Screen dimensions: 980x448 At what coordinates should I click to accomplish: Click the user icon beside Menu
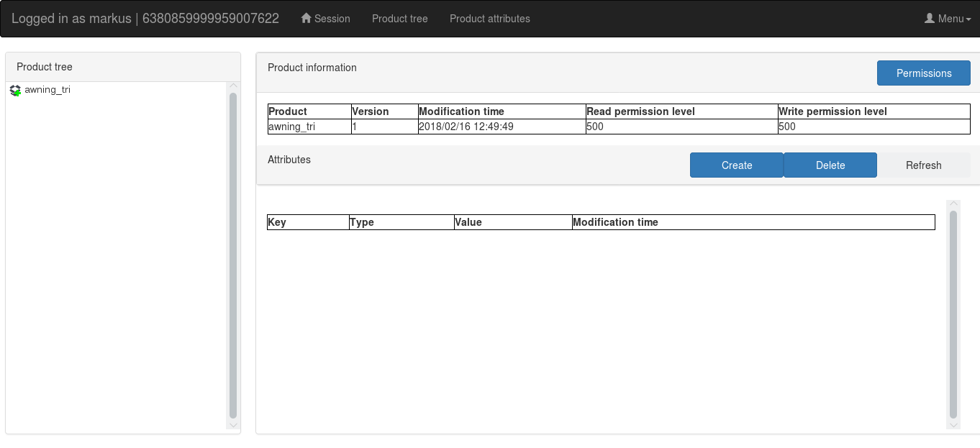click(x=929, y=18)
